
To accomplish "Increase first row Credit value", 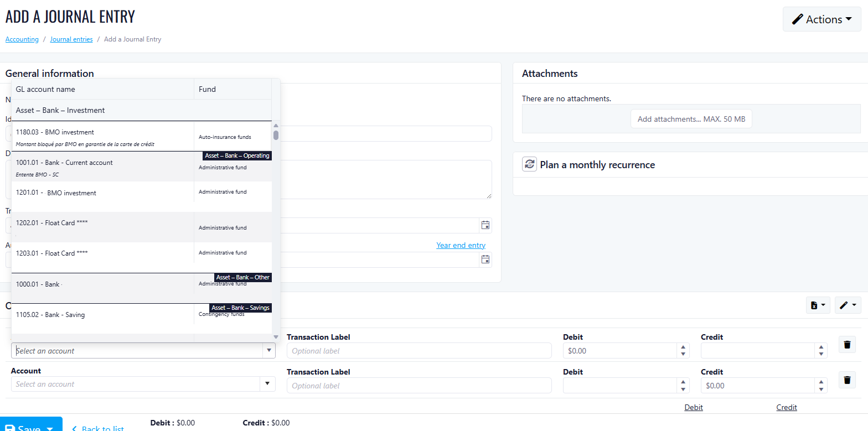I will click(821, 347).
